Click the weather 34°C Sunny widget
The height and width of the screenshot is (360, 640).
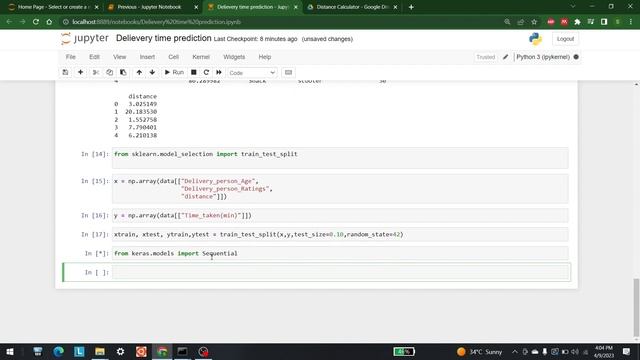(x=480, y=351)
